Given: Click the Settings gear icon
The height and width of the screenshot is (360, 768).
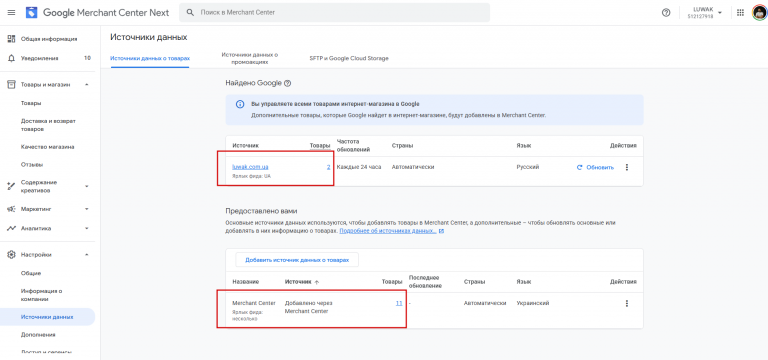Looking at the screenshot, I should [x=11, y=255].
